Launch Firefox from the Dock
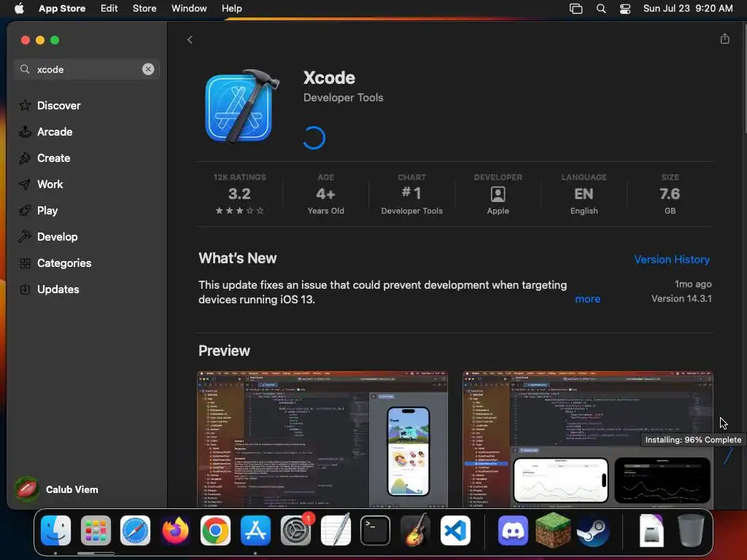747x560 pixels. [x=175, y=531]
